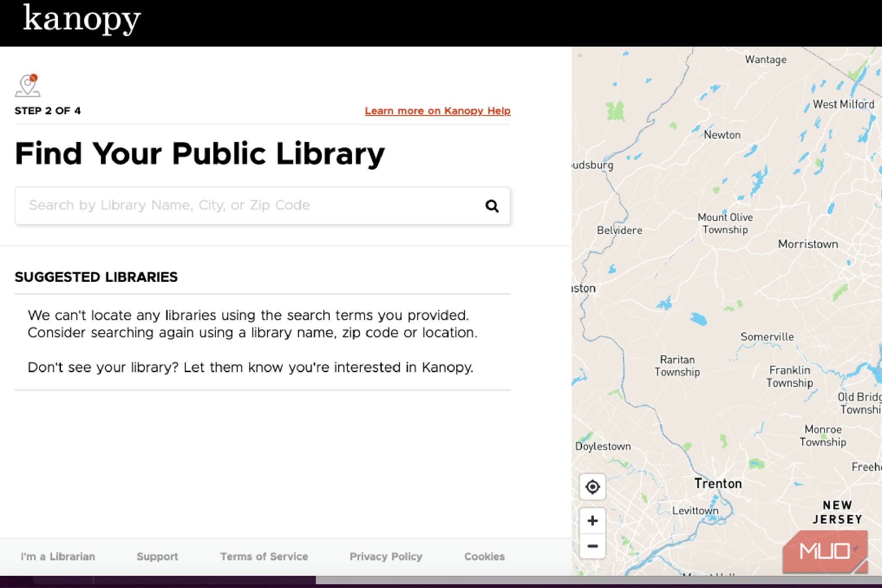The image size is (882, 588).
Task: Click the map pin step icon
Action: point(28,85)
